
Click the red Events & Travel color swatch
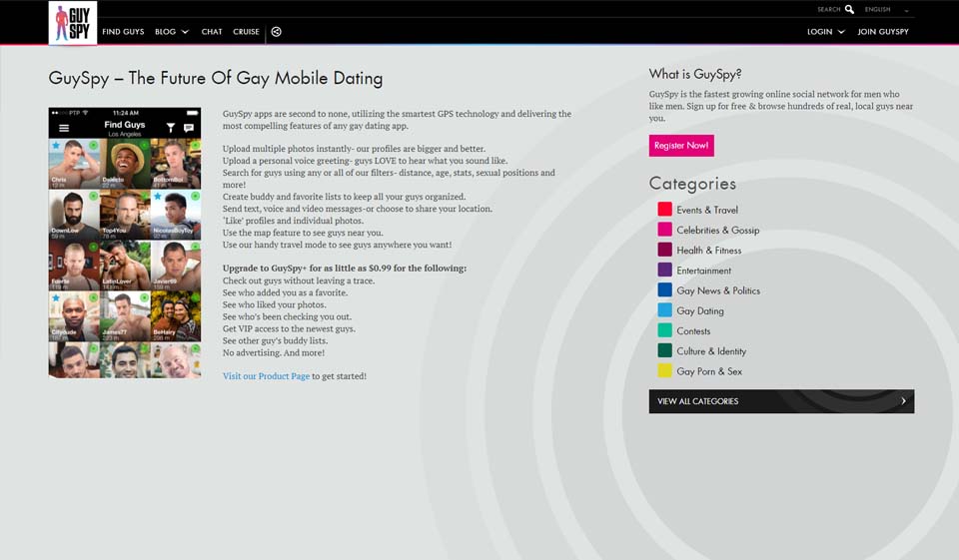[664, 209]
